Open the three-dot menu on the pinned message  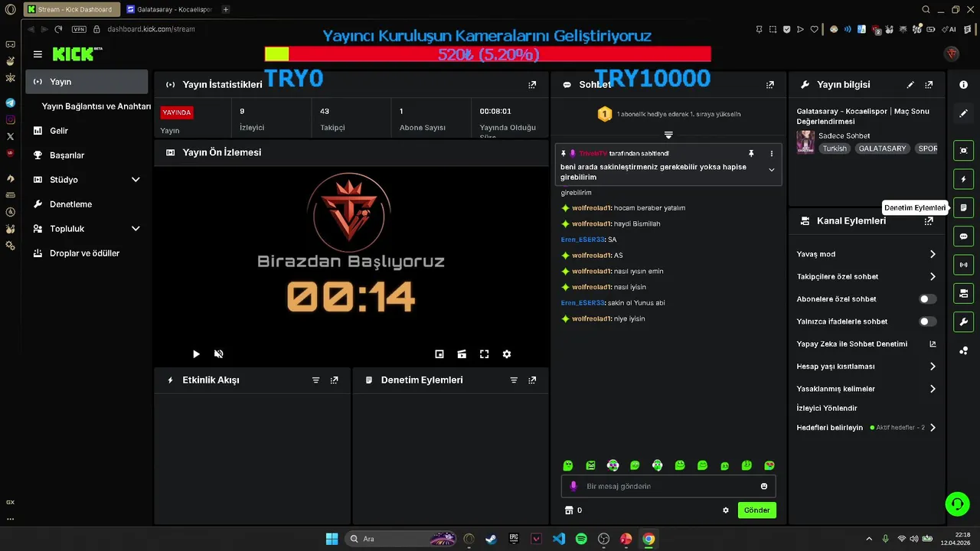[x=771, y=154]
